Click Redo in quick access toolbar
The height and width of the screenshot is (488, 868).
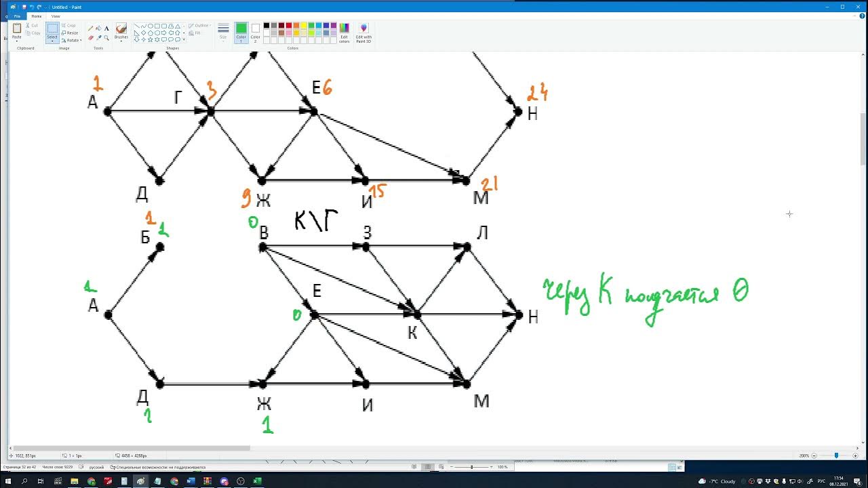(39, 7)
